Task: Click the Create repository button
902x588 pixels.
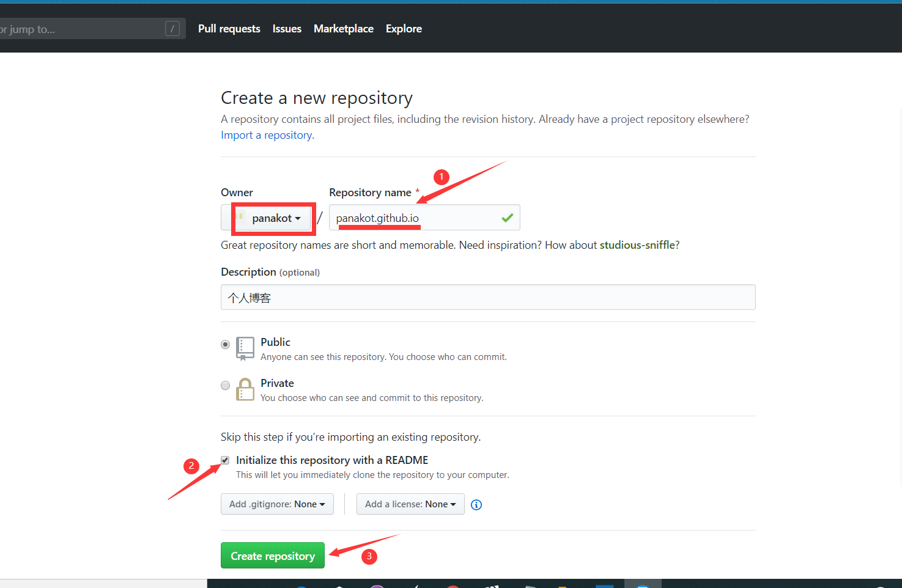Action: pyautogui.click(x=273, y=556)
